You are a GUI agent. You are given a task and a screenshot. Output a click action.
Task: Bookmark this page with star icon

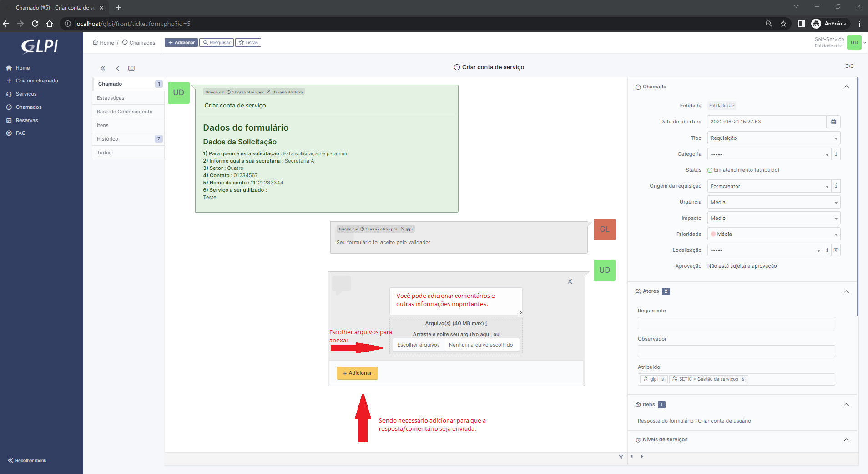783,24
